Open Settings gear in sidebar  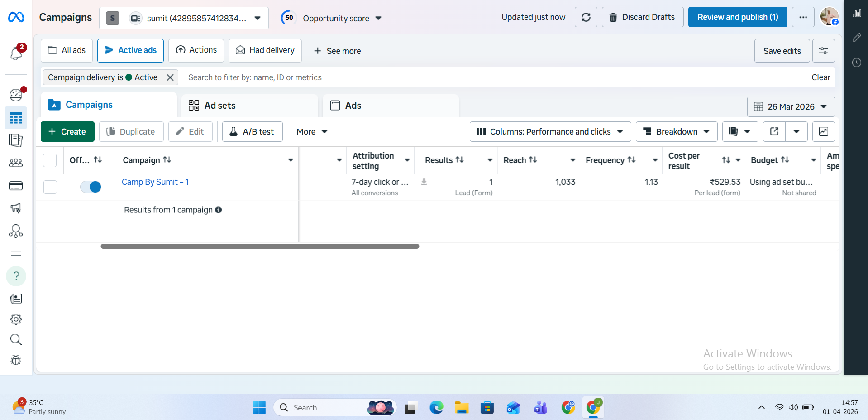click(16, 319)
